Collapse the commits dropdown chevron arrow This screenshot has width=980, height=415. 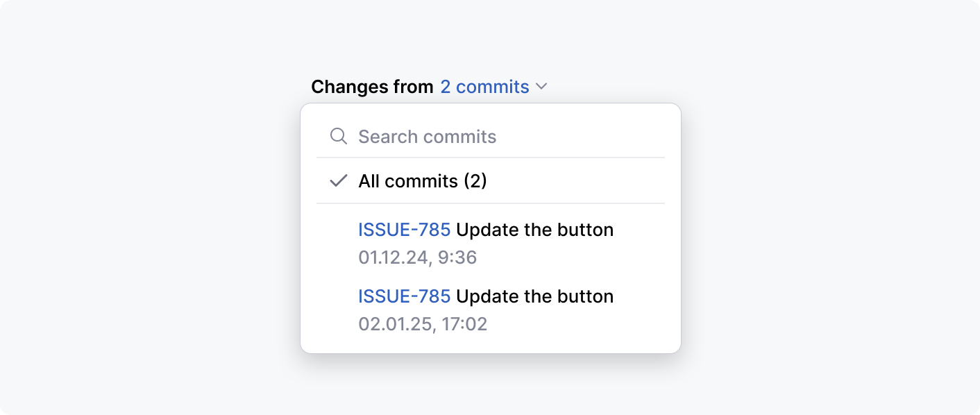pyautogui.click(x=542, y=87)
